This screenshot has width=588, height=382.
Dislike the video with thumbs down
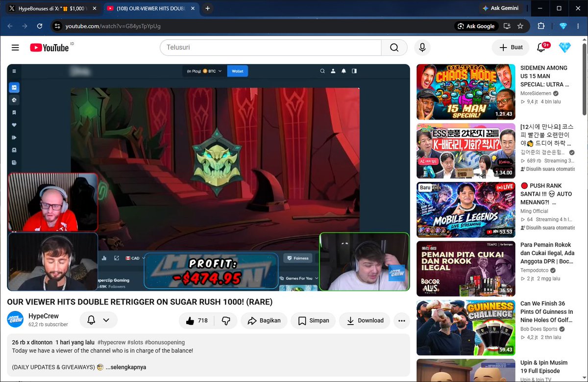coord(226,321)
